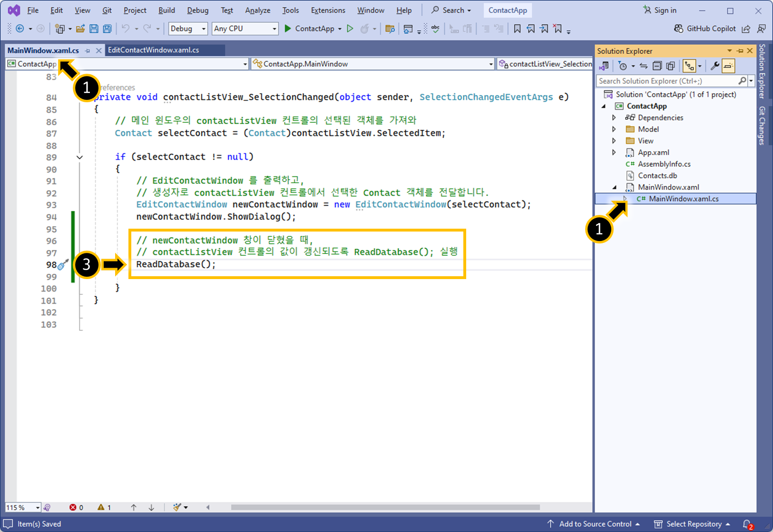Open the 115 % zoom level dropdown
Viewport: 773px width, 532px height.
(23, 507)
